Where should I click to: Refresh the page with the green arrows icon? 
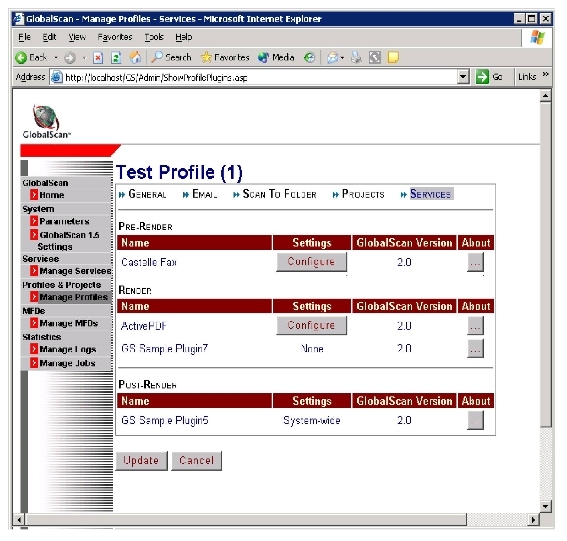(116, 57)
